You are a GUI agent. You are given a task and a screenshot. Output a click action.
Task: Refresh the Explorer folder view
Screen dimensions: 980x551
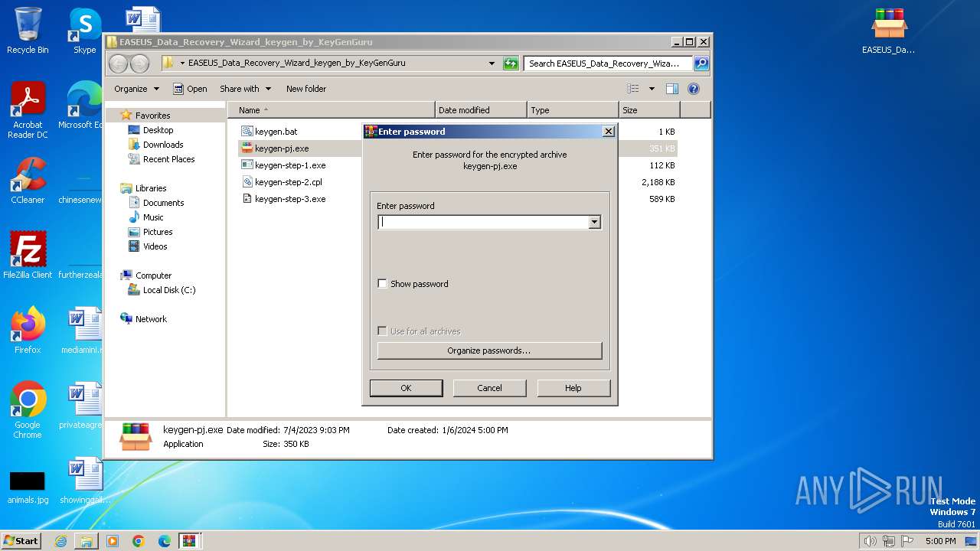[x=511, y=64]
